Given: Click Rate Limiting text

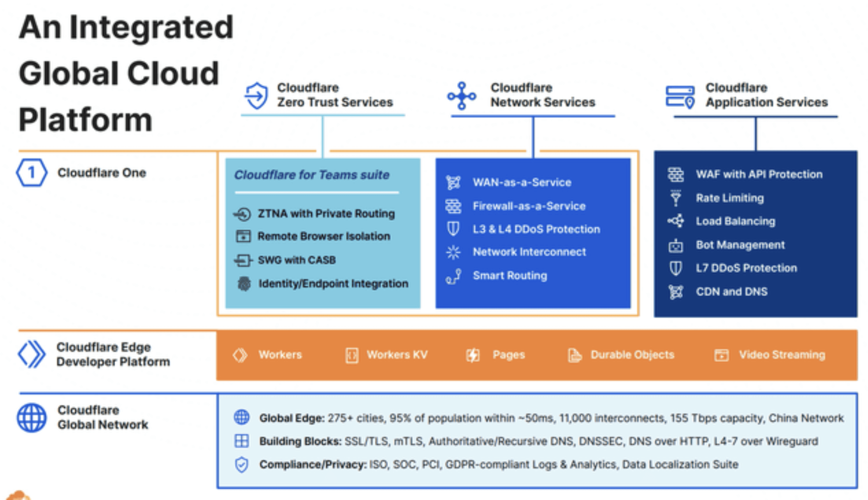Looking at the screenshot, I should pyautogui.click(x=730, y=198).
